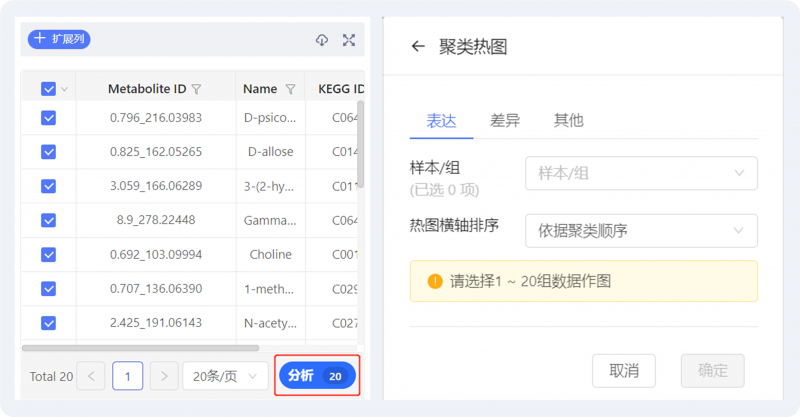Switch to the 其他 tab
Screen dimensions: 800x417
pyautogui.click(x=568, y=120)
